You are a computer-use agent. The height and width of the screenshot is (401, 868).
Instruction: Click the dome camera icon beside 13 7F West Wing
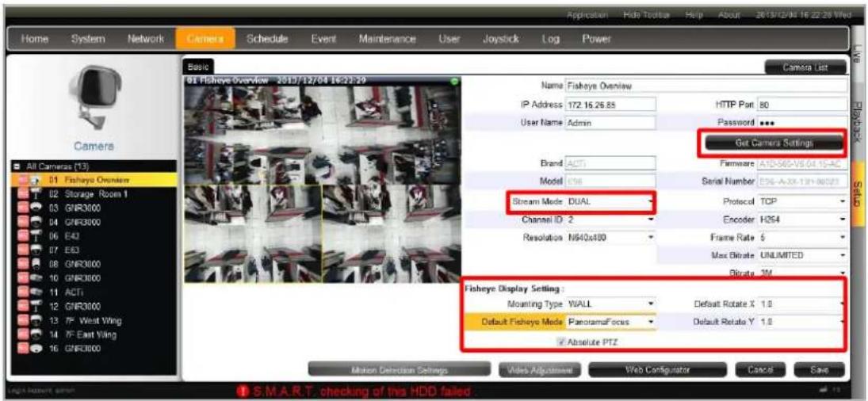coord(35,321)
